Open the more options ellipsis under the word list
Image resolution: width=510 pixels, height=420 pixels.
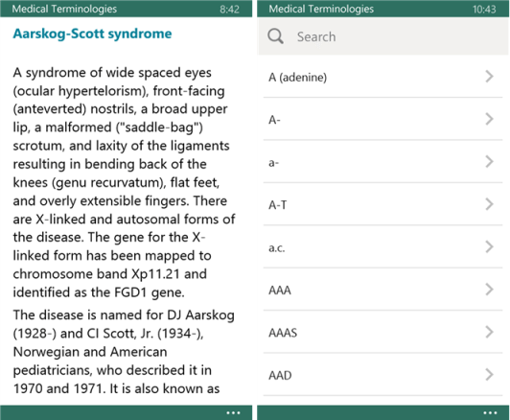(x=490, y=413)
